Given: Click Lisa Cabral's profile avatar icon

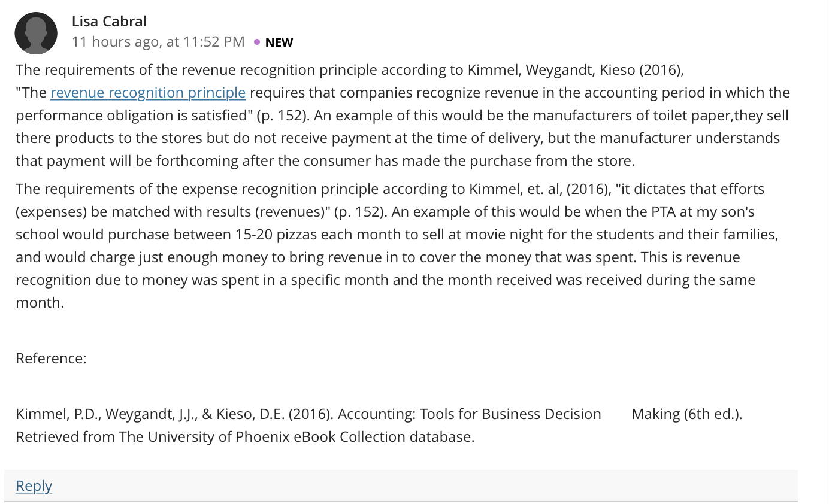Looking at the screenshot, I should click(x=36, y=33).
